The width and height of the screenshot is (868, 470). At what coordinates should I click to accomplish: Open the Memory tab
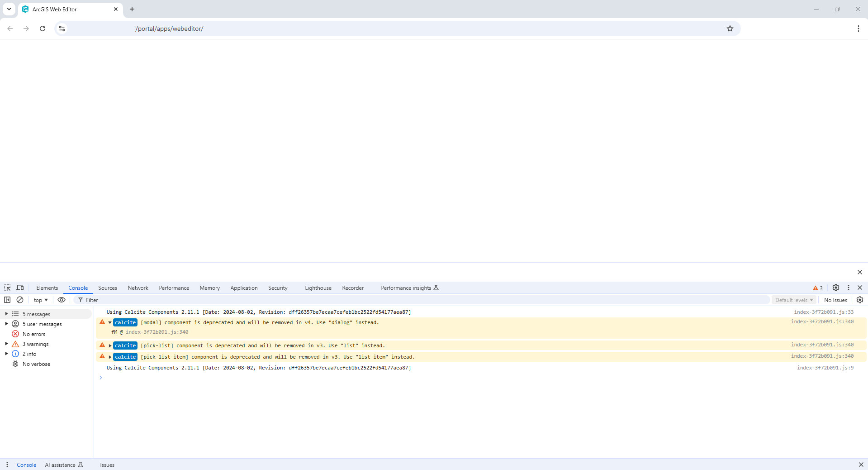[210, 288]
